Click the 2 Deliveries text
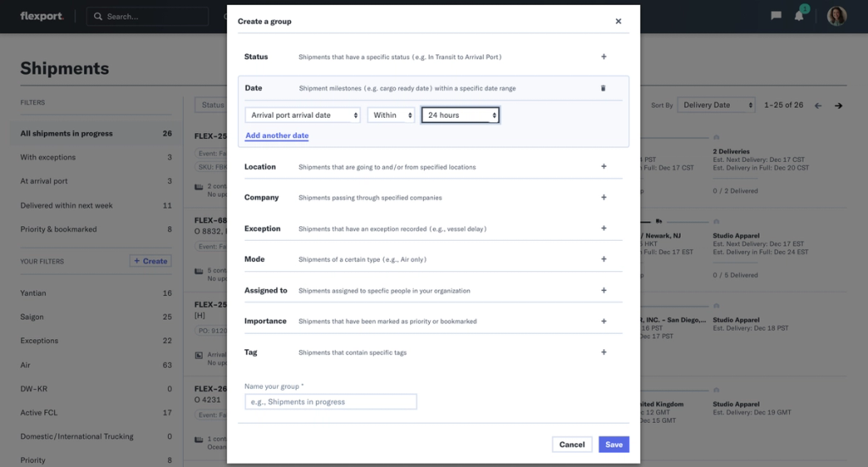Image resolution: width=868 pixels, height=467 pixels. [732, 151]
